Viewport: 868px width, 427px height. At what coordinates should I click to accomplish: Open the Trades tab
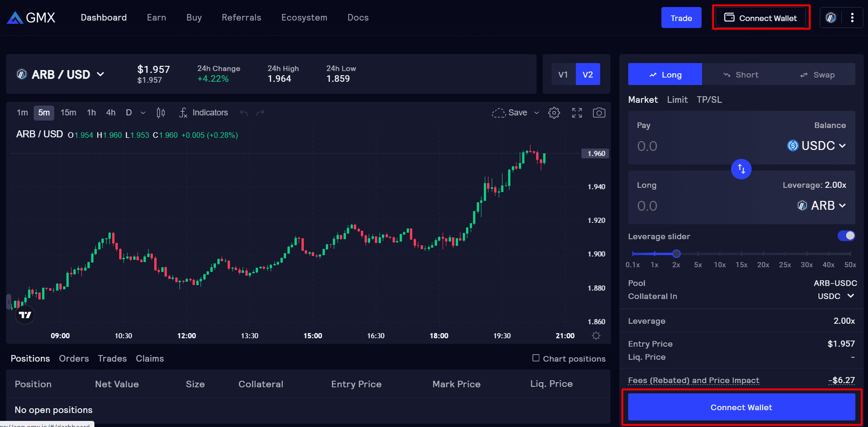coord(112,358)
